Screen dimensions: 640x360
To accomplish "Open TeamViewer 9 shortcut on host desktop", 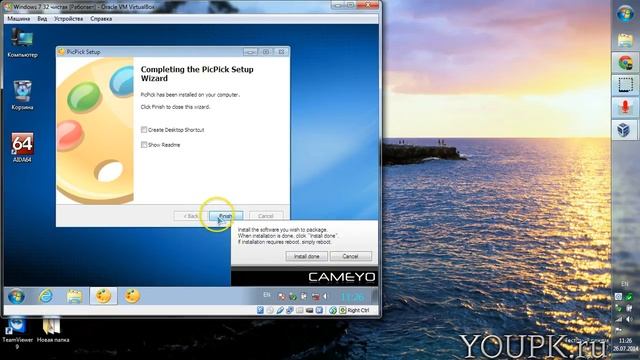I will [x=17, y=333].
